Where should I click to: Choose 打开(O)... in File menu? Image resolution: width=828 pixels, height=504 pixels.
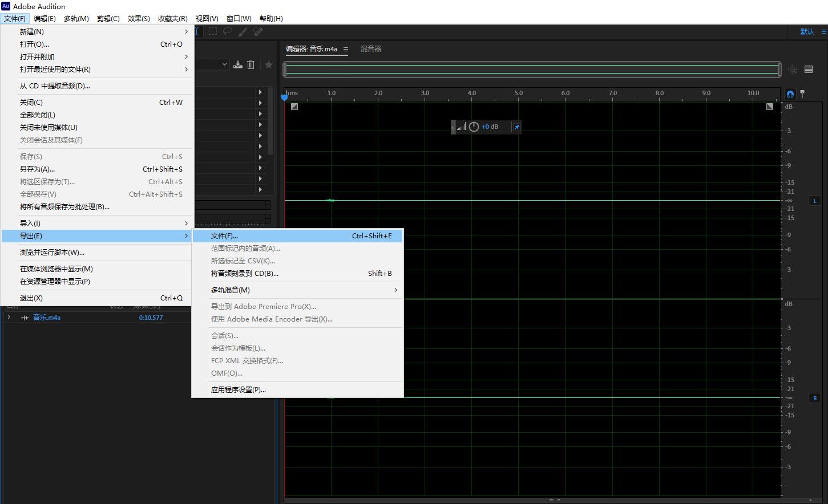pos(98,44)
